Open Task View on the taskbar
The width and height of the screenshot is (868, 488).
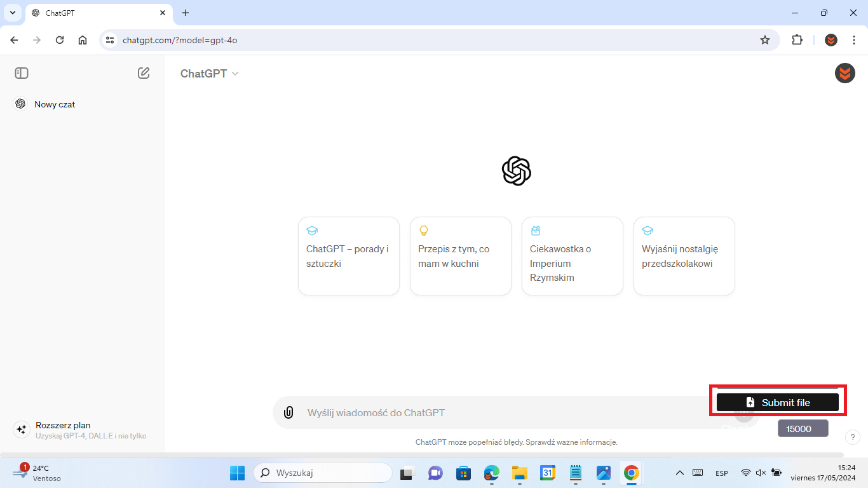click(x=407, y=473)
